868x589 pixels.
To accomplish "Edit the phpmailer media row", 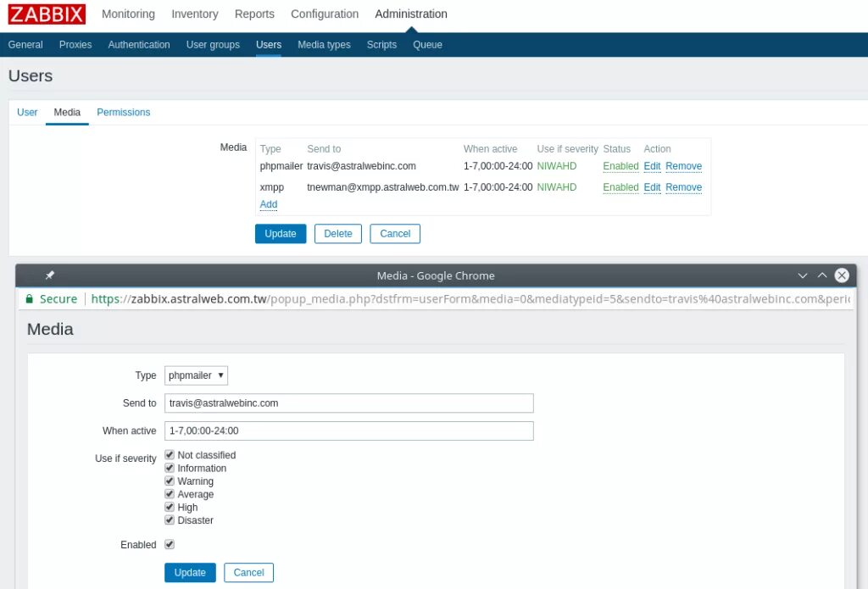I will point(652,166).
